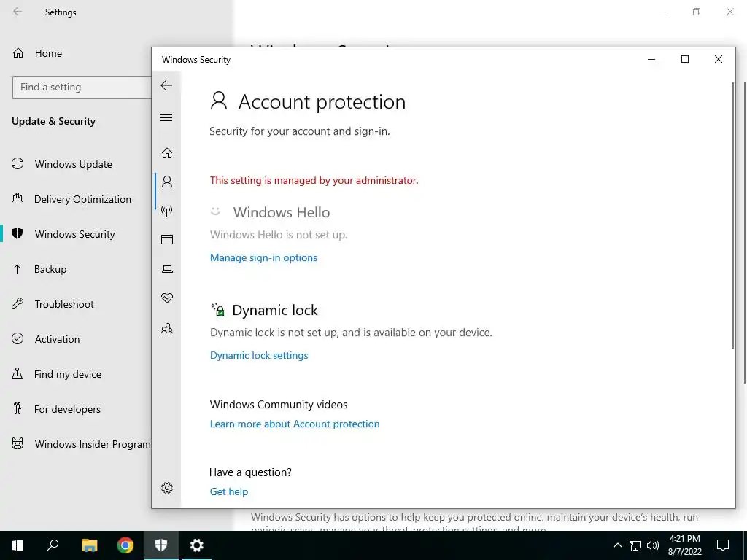Minimize the Windows Security window
This screenshot has width=747, height=560.
(651, 59)
